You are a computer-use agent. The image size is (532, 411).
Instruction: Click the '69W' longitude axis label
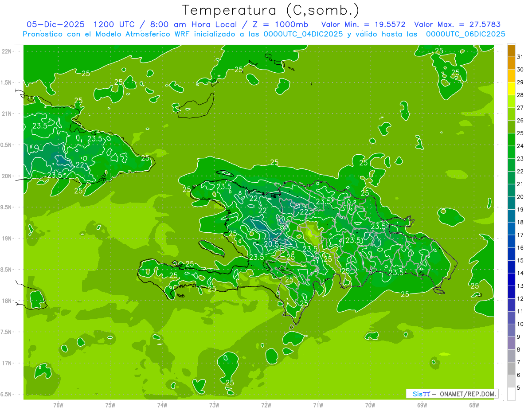422,405
